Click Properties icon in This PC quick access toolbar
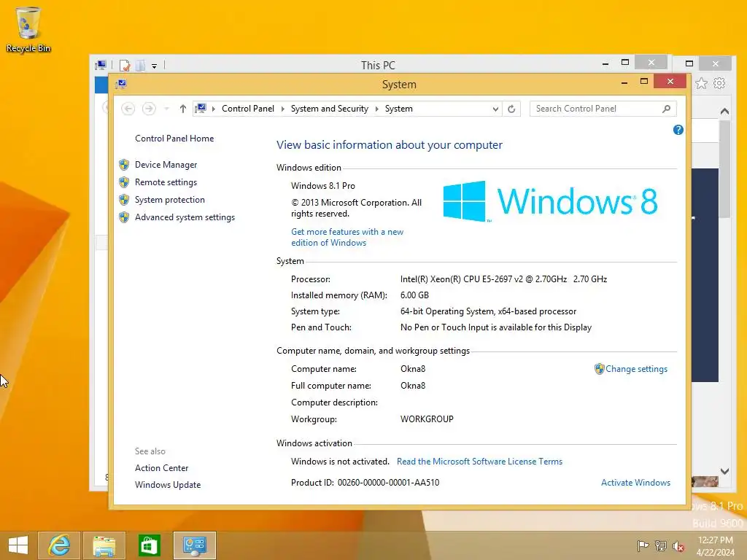 125,65
